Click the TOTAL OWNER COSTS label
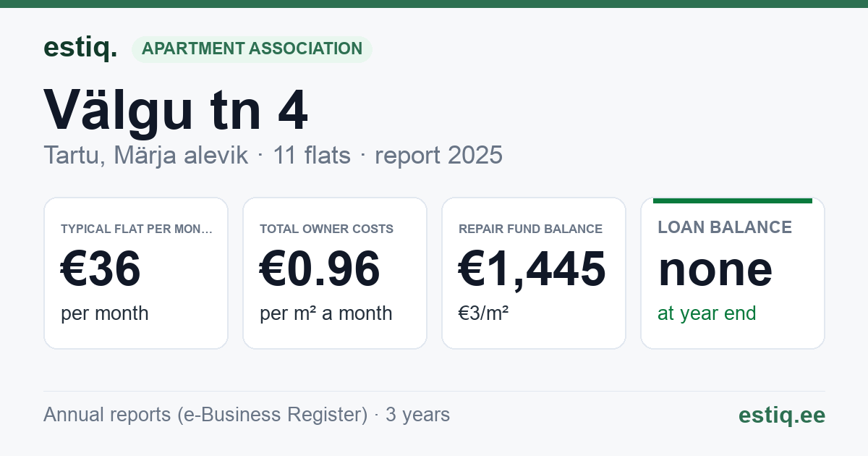Screen dimensions: 868x456 click(x=326, y=229)
